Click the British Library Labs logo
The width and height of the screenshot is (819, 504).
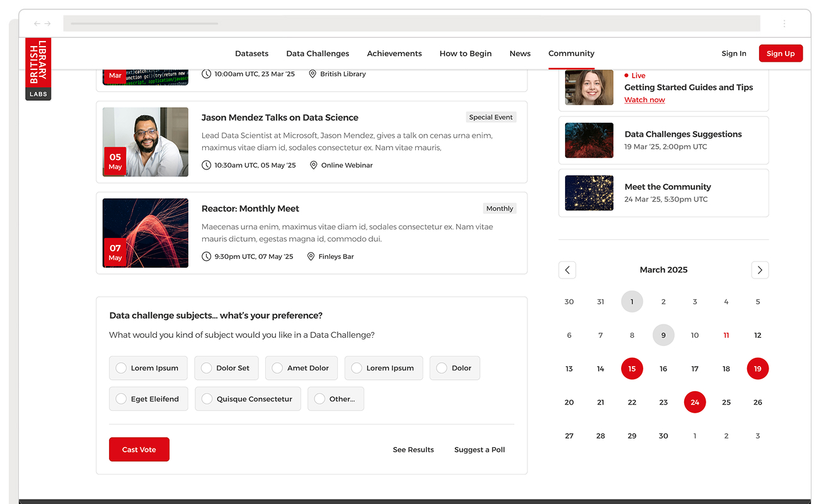pos(38,69)
